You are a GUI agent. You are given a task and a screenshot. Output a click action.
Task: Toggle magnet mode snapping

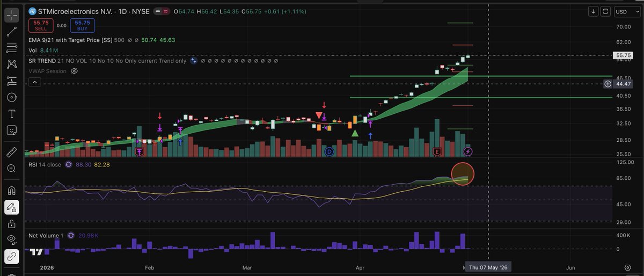pos(11,190)
